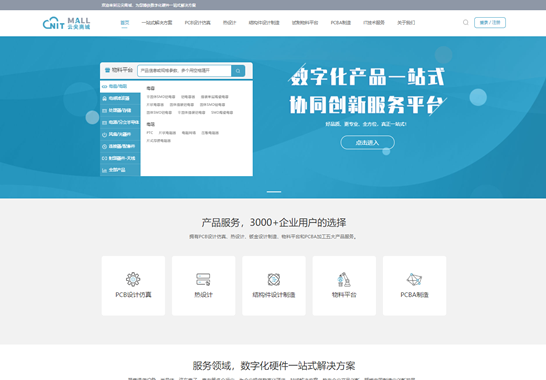
Task: Click the heading 服务领域，数字化硬件一站式解决方案
Action: tap(274, 366)
